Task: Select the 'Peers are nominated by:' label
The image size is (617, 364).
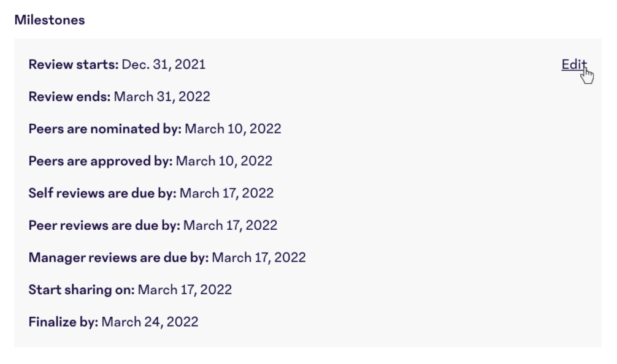Action: point(105,129)
